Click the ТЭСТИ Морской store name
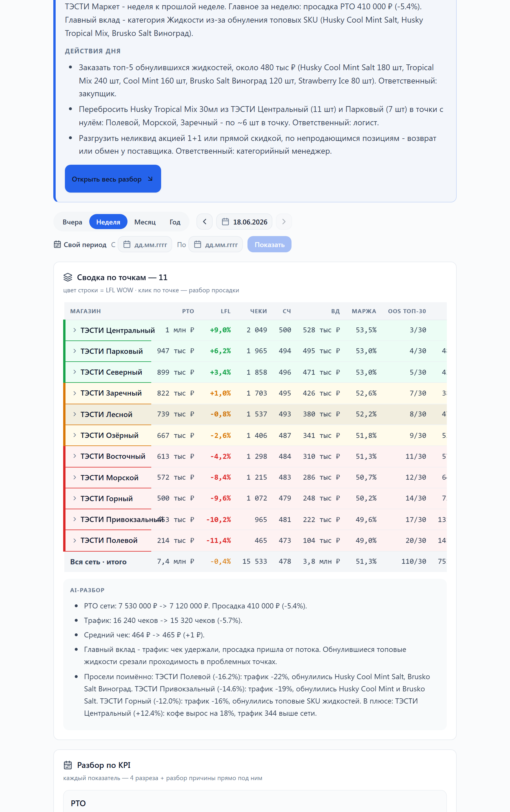The width and height of the screenshot is (510, 812). pyautogui.click(x=109, y=478)
